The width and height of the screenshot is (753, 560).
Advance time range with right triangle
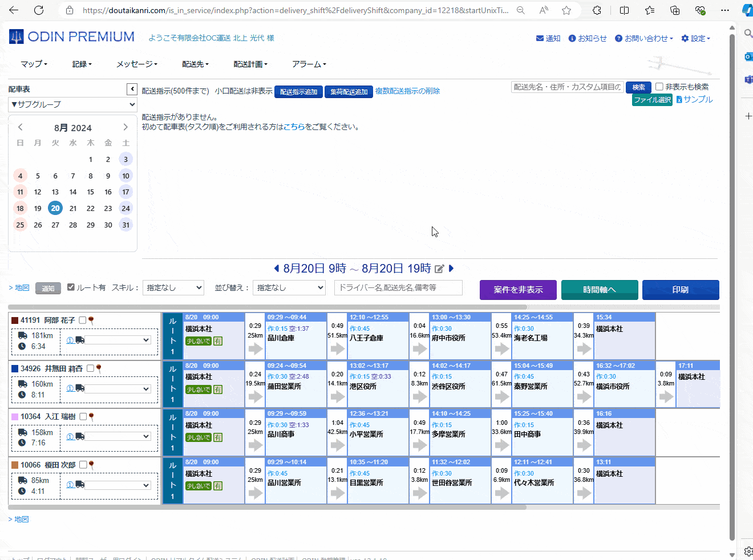[x=451, y=269]
